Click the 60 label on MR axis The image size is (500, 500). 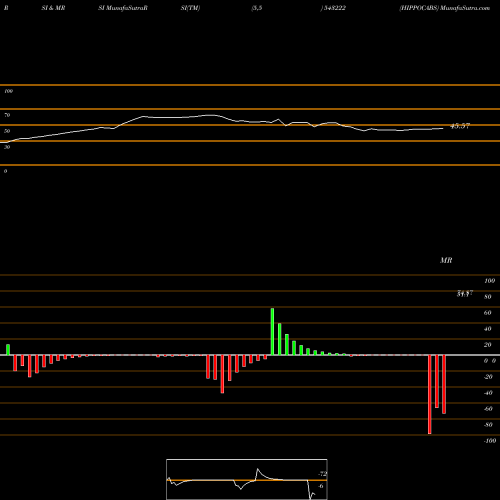(488, 313)
